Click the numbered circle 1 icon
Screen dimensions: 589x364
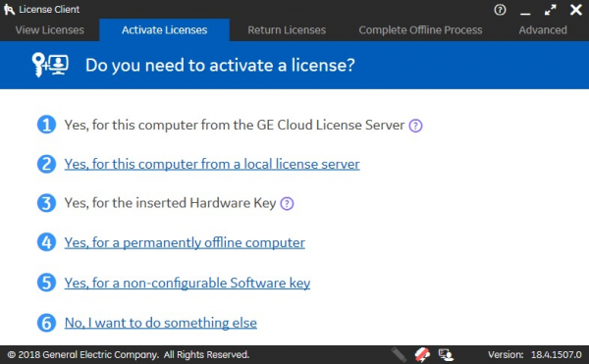pos(46,125)
